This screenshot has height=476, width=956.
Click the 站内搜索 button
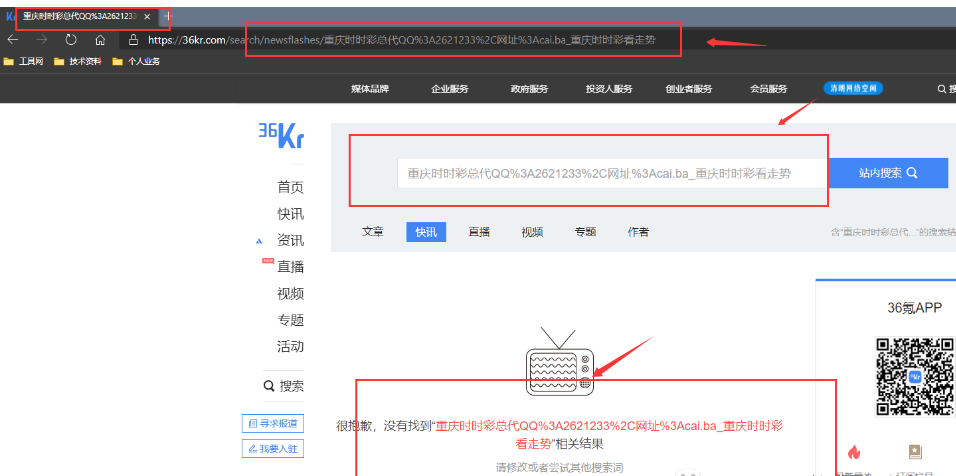click(888, 173)
